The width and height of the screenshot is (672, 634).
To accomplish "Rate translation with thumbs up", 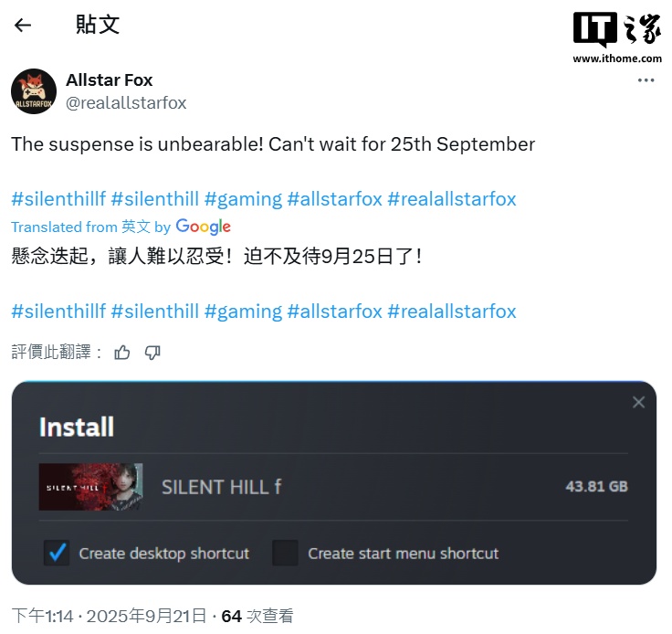I will coord(122,353).
